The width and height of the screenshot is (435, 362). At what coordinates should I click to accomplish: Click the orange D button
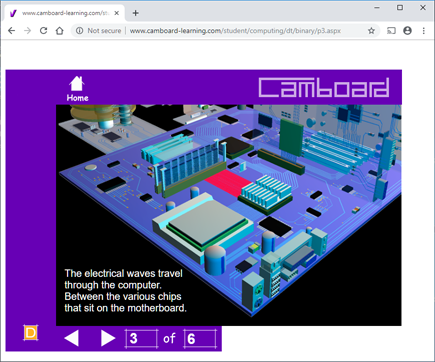31,333
